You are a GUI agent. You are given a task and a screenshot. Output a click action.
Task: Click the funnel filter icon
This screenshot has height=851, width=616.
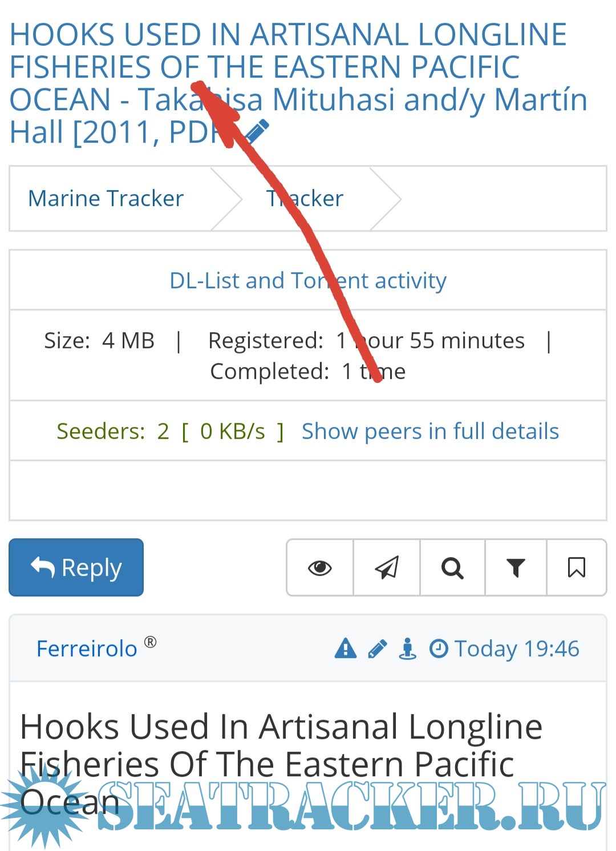516,568
